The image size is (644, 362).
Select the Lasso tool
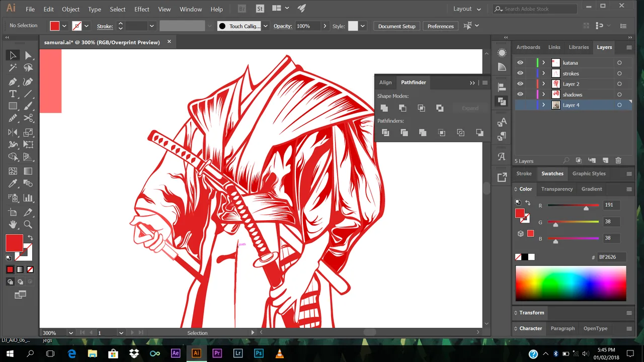click(x=28, y=68)
